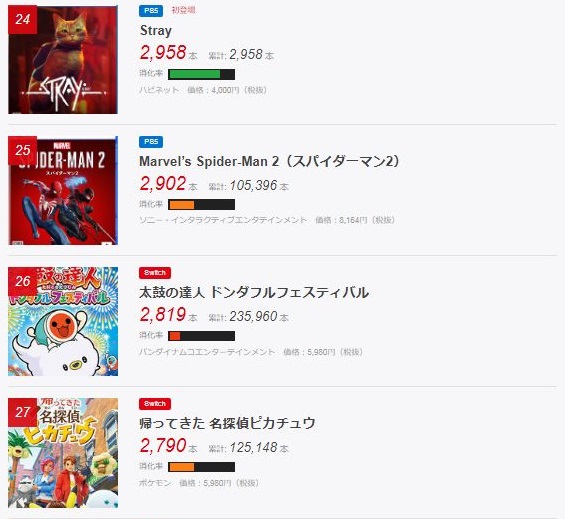Click the rank 25 red badge
Viewport: 565px width, 519px height.
(x=22, y=150)
